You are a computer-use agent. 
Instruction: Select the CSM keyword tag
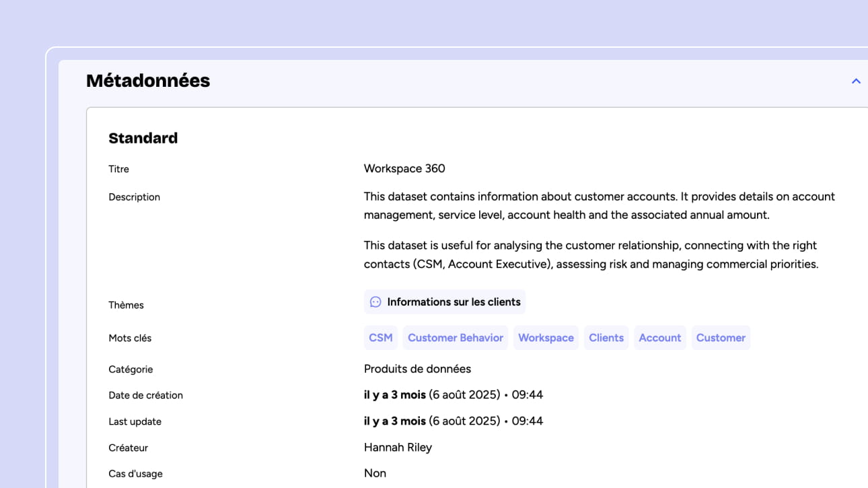[x=380, y=338]
